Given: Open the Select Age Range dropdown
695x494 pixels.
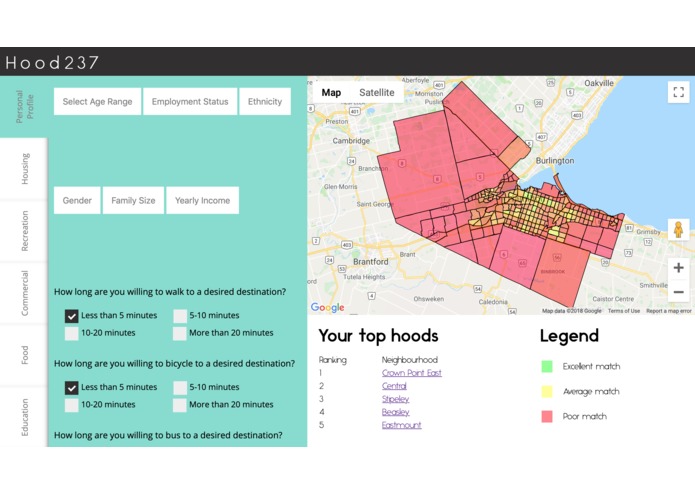Looking at the screenshot, I should [98, 101].
